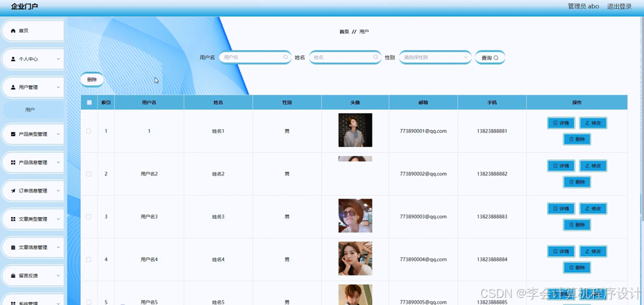Open the 产品信息管理 sidebar menu label

(x=33, y=162)
